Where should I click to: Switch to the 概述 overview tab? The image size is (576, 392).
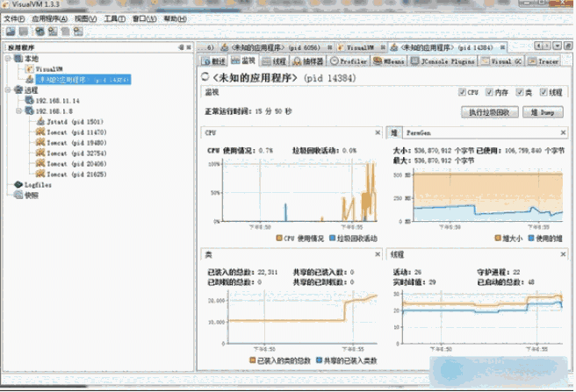click(x=213, y=61)
